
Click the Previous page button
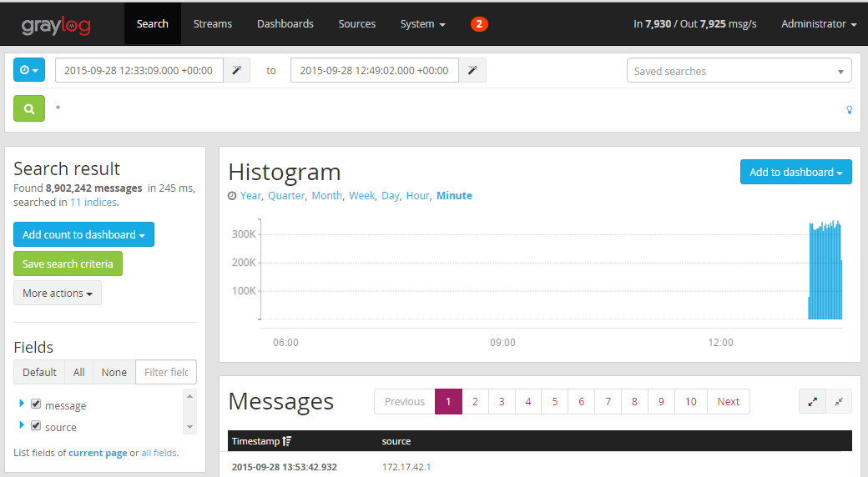[x=405, y=402]
